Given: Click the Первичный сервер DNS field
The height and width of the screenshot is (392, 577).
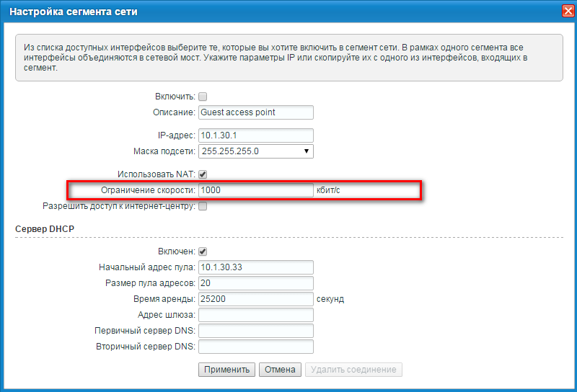Looking at the screenshot, I should pos(255,331).
